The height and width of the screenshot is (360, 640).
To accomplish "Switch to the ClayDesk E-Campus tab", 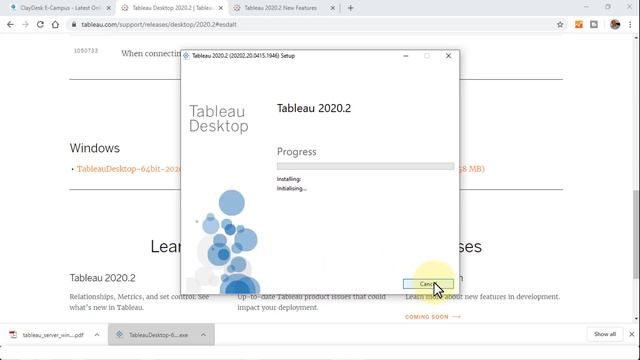I will pos(59,8).
